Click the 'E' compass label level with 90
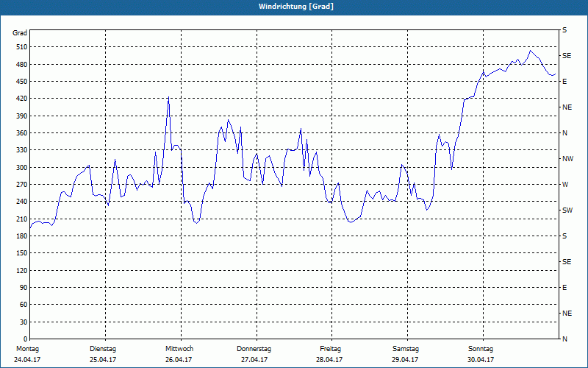This screenshot has width=588, height=368. point(564,288)
